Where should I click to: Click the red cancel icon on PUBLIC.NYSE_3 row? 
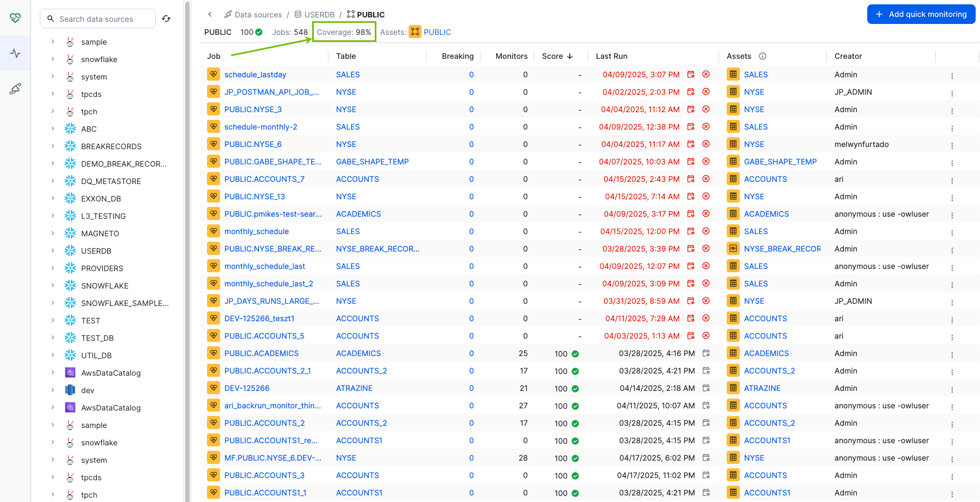click(x=706, y=109)
